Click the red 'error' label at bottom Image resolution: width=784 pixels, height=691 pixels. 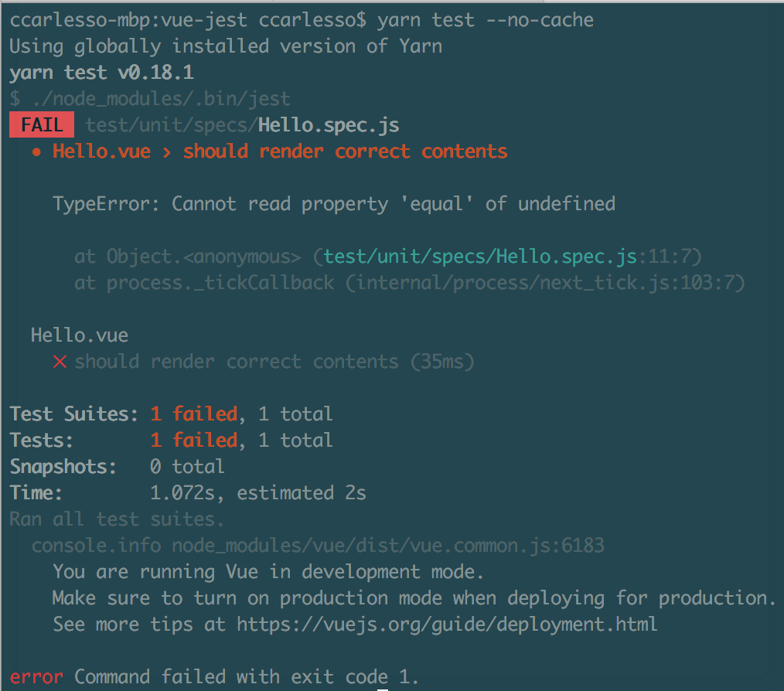36,678
